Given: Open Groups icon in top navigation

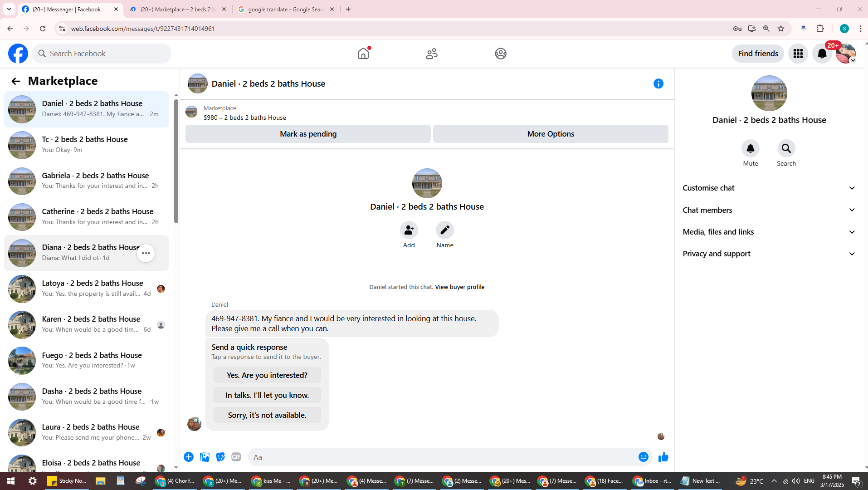Looking at the screenshot, I should (x=501, y=54).
